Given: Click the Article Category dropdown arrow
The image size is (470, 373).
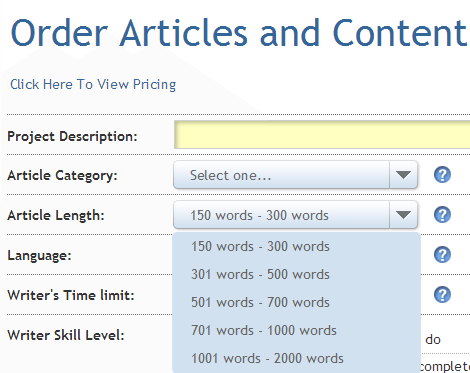Looking at the screenshot, I should coord(403,175).
